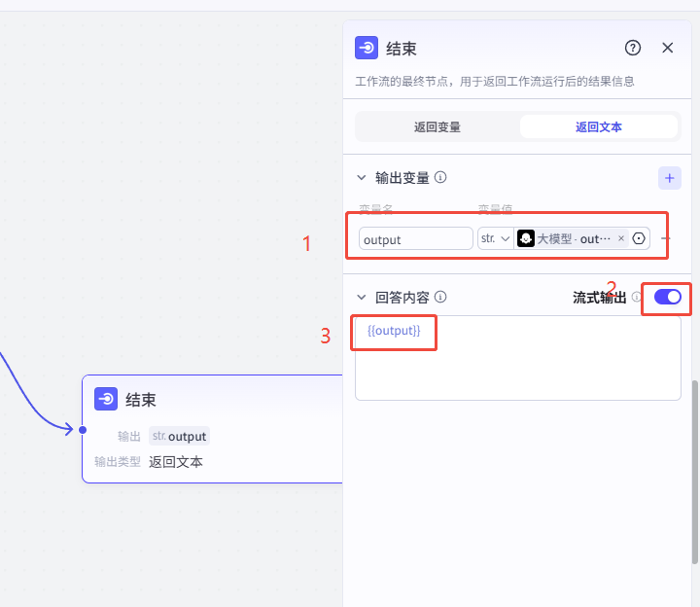Click the info icon beside 输出变量
This screenshot has width=700, height=607.
click(x=440, y=178)
